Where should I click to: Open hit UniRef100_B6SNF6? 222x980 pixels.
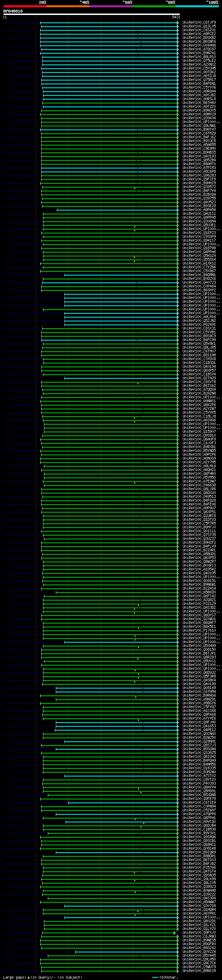(199, 41)
